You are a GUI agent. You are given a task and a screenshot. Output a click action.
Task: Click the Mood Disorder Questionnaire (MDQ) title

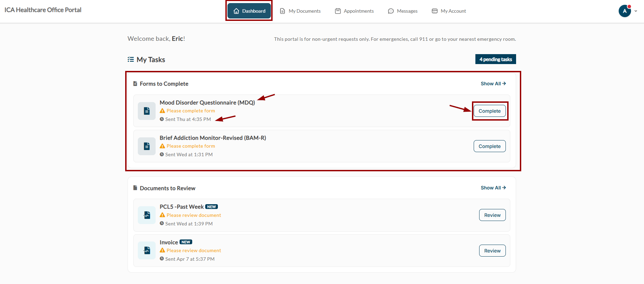coord(207,102)
